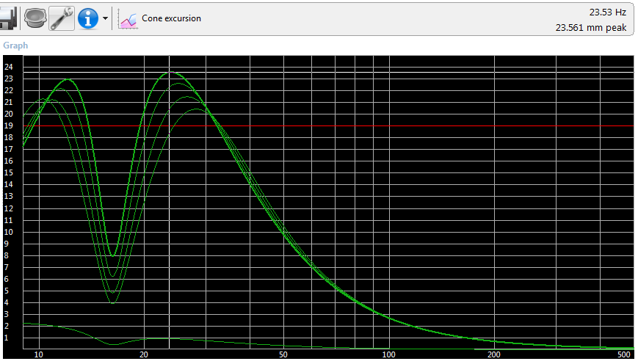Click the x-axis label 20
638x364 pixels.
(x=144, y=354)
